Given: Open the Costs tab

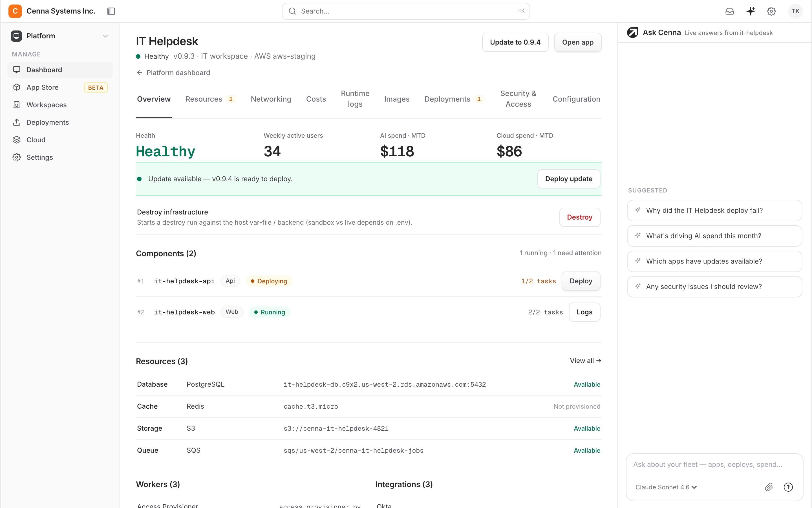Looking at the screenshot, I should tap(316, 99).
